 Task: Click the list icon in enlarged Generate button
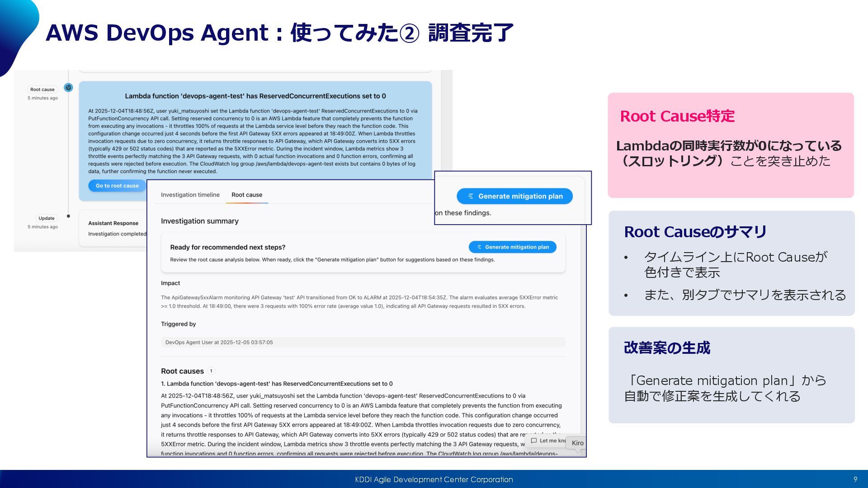click(x=470, y=196)
